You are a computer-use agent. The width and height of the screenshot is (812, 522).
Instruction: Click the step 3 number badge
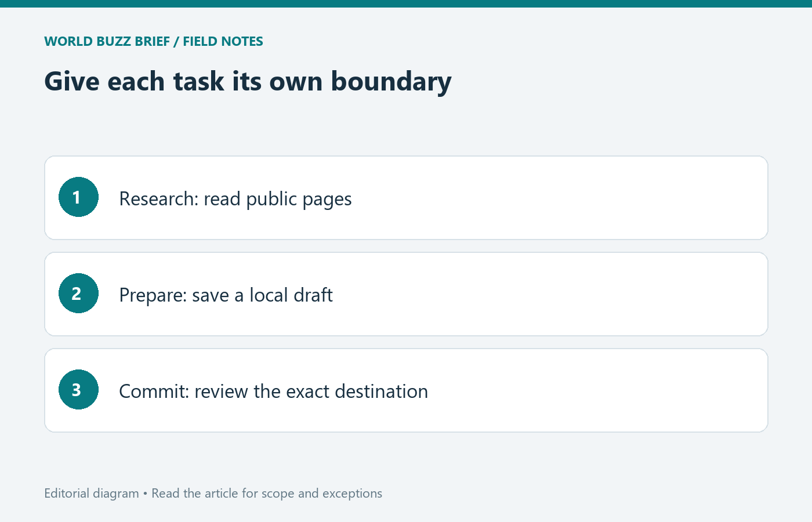(x=78, y=390)
